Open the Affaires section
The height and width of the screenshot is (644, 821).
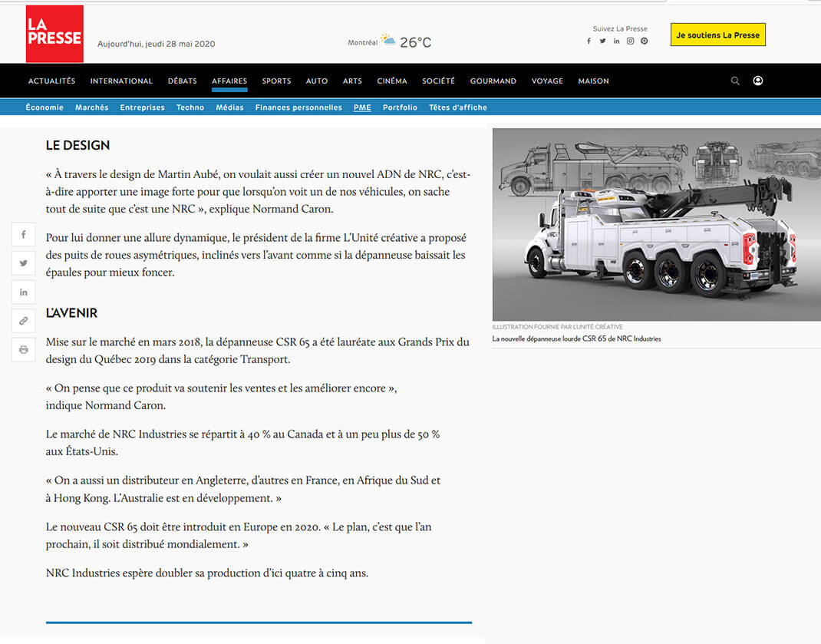click(229, 81)
